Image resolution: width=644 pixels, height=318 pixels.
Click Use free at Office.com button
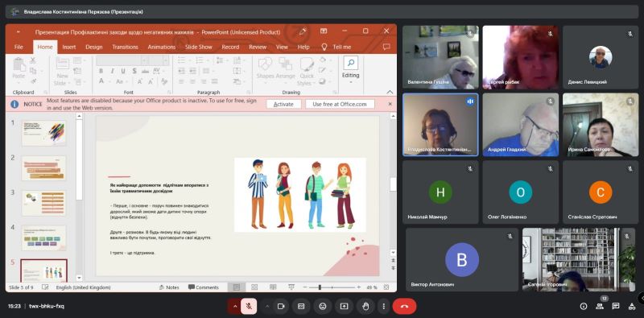tap(340, 104)
